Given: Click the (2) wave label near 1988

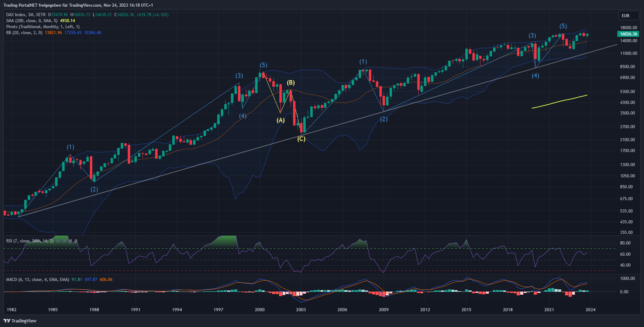Looking at the screenshot, I should click(x=94, y=189).
